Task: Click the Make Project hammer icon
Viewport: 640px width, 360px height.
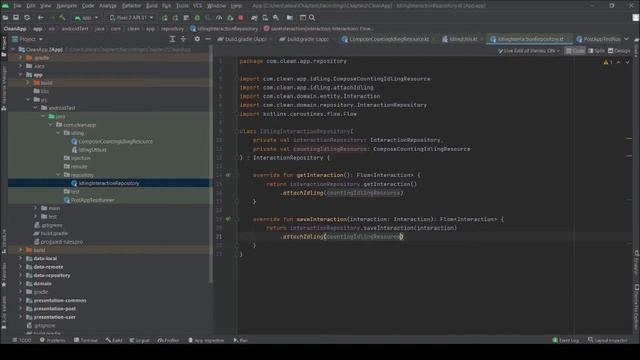Action: [x=62, y=18]
